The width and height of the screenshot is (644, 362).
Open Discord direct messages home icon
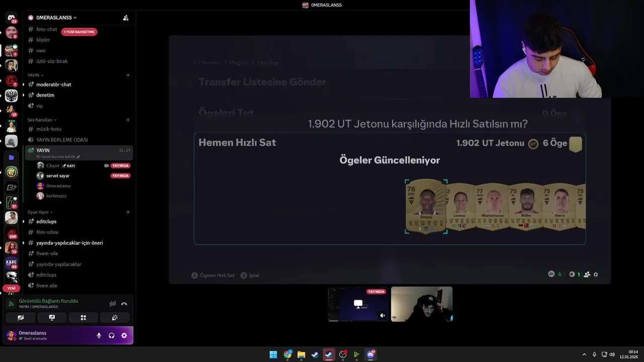coord(11,18)
